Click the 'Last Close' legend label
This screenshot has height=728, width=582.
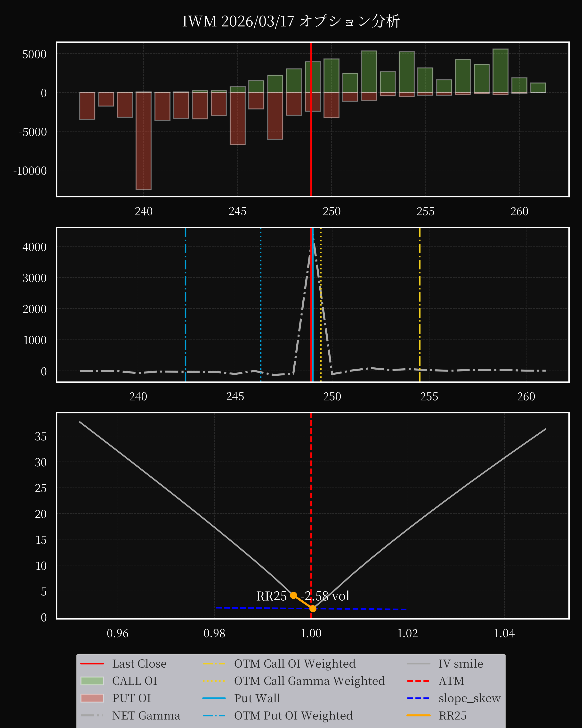[x=139, y=663]
